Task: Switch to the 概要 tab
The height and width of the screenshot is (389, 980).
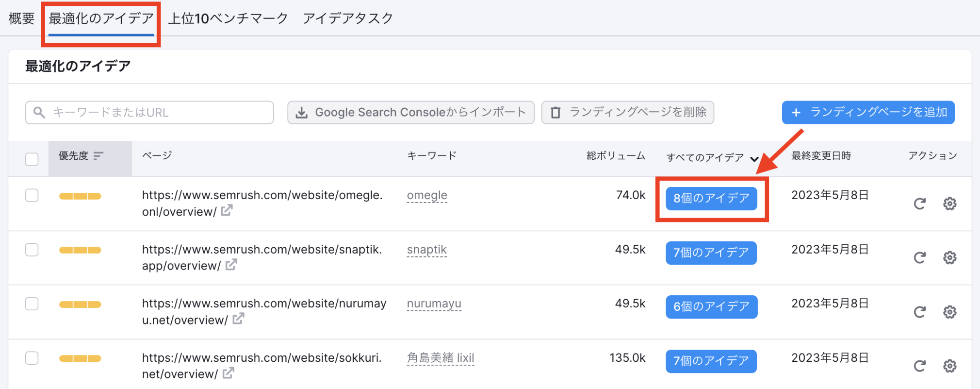Action: click(22, 18)
